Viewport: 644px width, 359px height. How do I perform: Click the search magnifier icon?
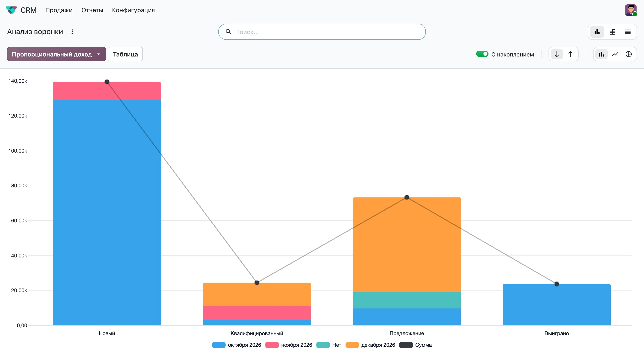228,32
